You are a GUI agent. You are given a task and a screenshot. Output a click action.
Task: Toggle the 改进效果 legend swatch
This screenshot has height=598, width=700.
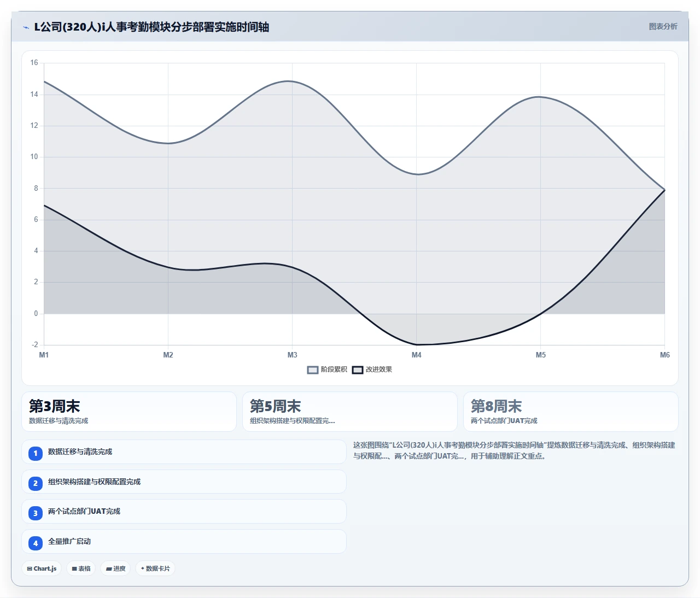(358, 370)
